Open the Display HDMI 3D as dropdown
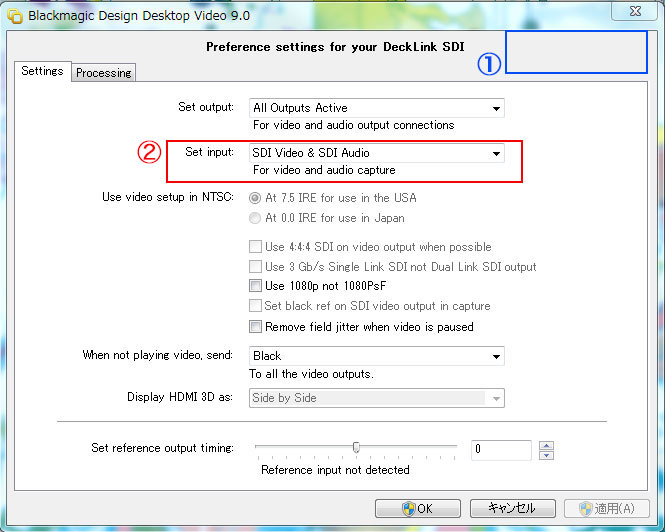The height and width of the screenshot is (532, 665). pyautogui.click(x=377, y=398)
